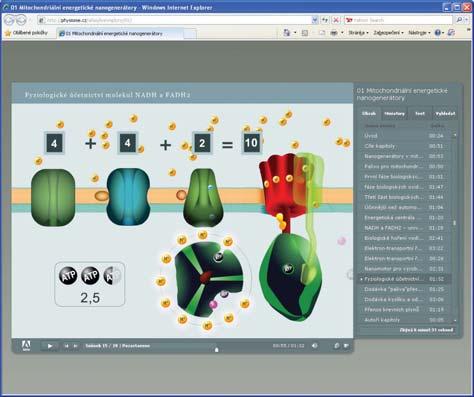Click the Adobe logo in the player bar
The height and width of the screenshot is (397, 474).
(x=26, y=346)
